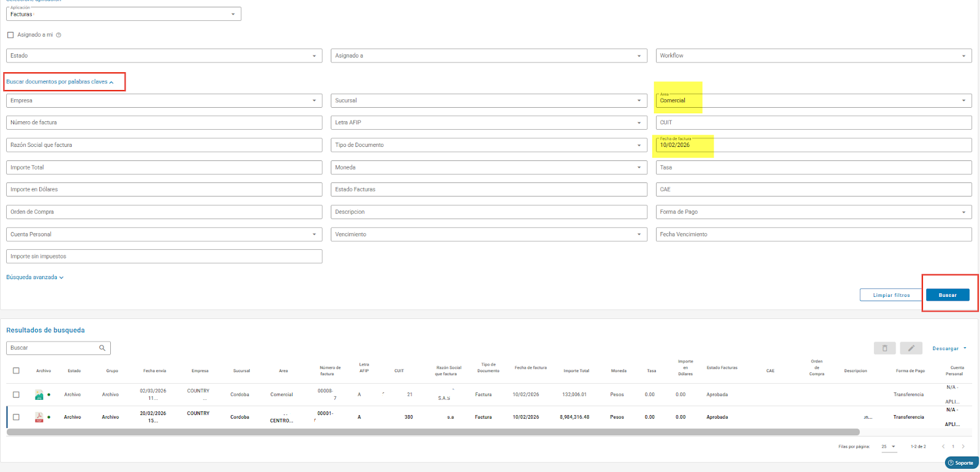Click the Fecha de factura field
Image resolution: width=980 pixels, height=472 pixels.
click(x=813, y=145)
